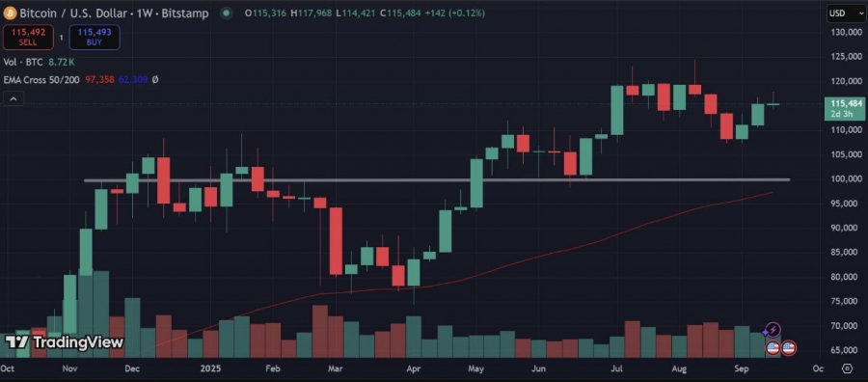
Task: Click the 115,493 BUY button
Action: [x=95, y=37]
